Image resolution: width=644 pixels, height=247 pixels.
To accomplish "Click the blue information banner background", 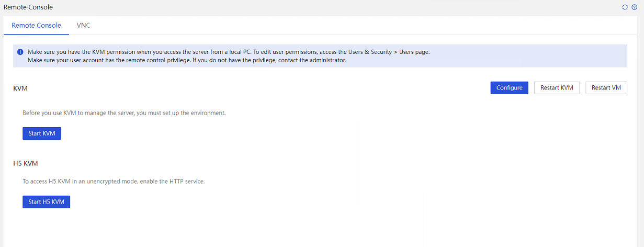I will click(x=320, y=56).
